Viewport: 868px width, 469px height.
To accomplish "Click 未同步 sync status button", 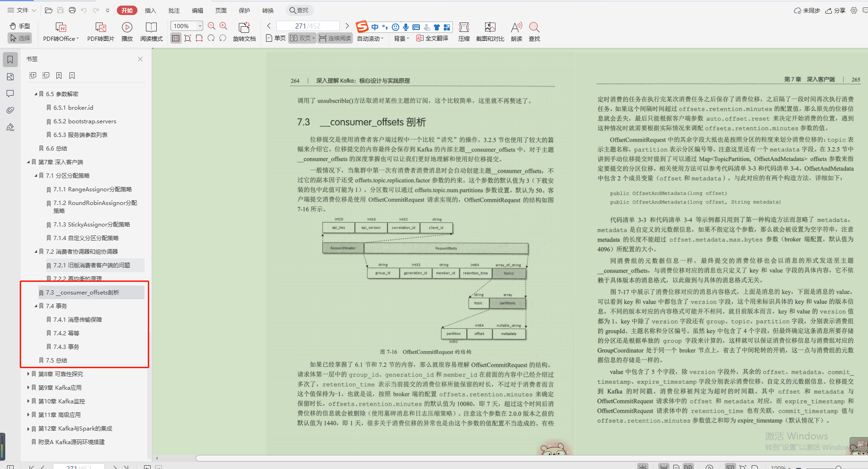I will 807,10.
